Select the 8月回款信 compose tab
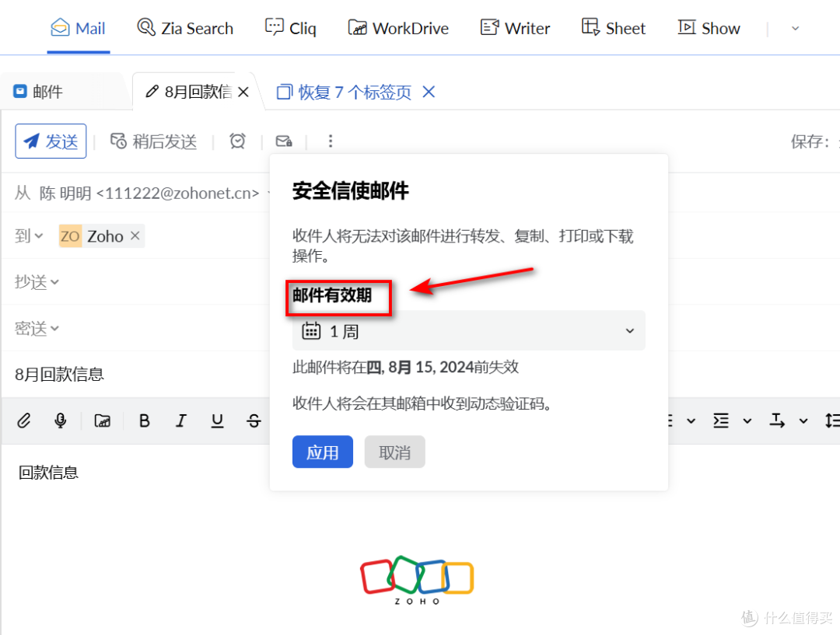Screen dimensions: 840x635 click(188, 92)
